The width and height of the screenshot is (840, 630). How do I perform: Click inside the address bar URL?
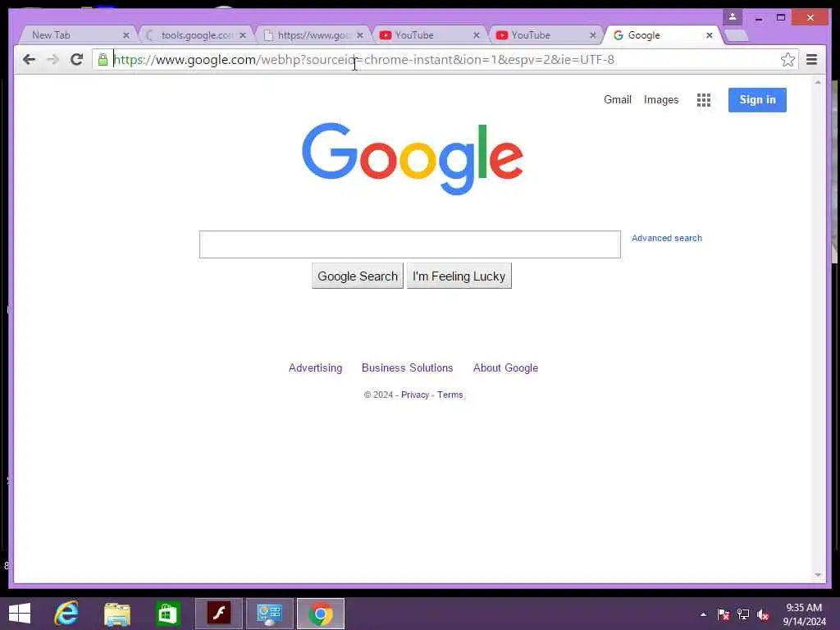(363, 59)
